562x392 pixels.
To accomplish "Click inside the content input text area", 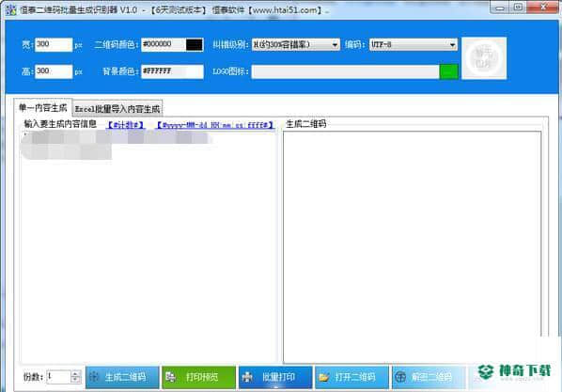I will (148, 246).
